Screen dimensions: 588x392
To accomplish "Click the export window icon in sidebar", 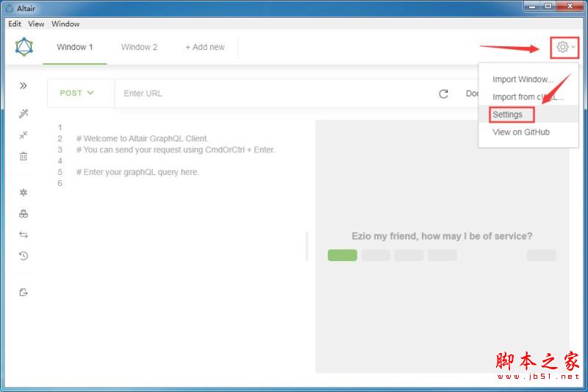I will tap(24, 292).
